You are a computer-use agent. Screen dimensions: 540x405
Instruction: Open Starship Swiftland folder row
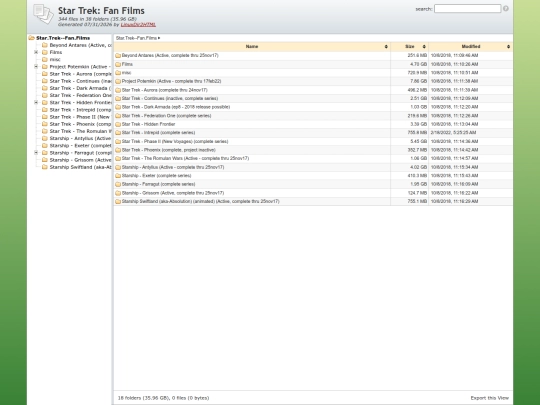pos(200,201)
